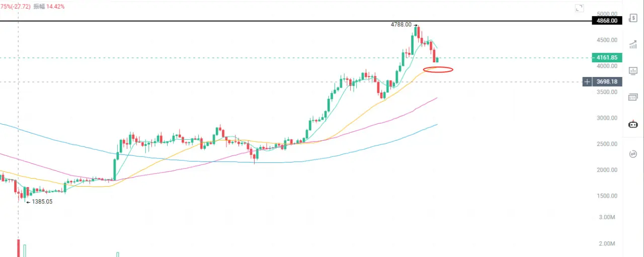
Task: Open the rising bar chart sidebar icon
Action: click(633, 45)
